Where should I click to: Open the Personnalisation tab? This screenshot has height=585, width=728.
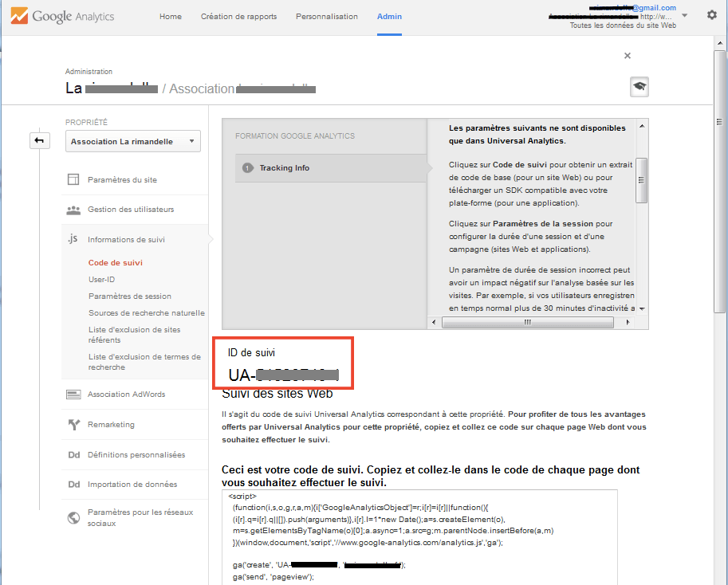tap(326, 17)
